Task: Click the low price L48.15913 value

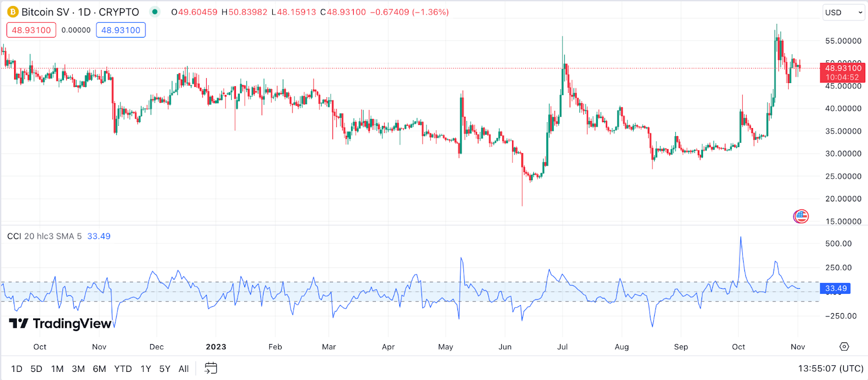Action: [x=293, y=12]
